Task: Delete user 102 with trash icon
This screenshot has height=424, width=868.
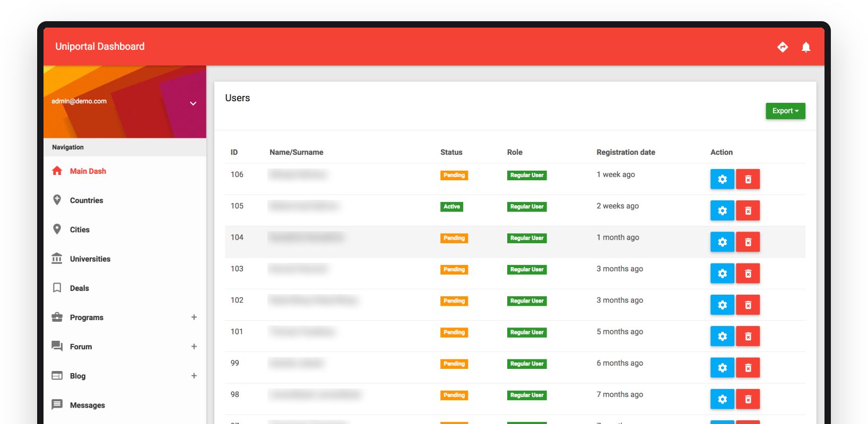Action: click(748, 305)
